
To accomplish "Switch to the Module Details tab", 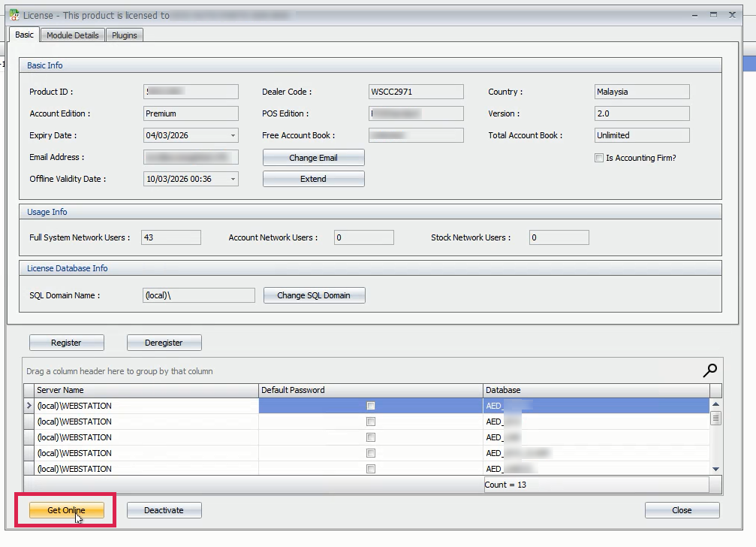I will 72,35.
